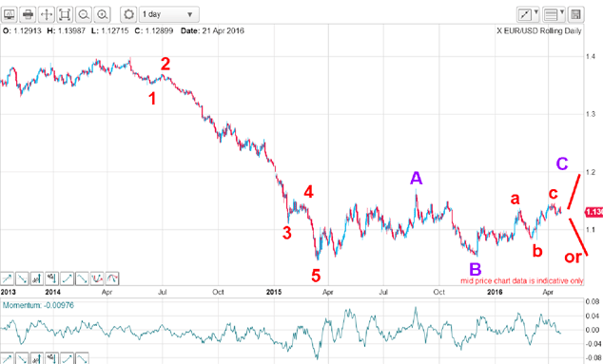The image size is (603, 364).
Task: Click the 1.1 price axis label
Action: [591, 229]
